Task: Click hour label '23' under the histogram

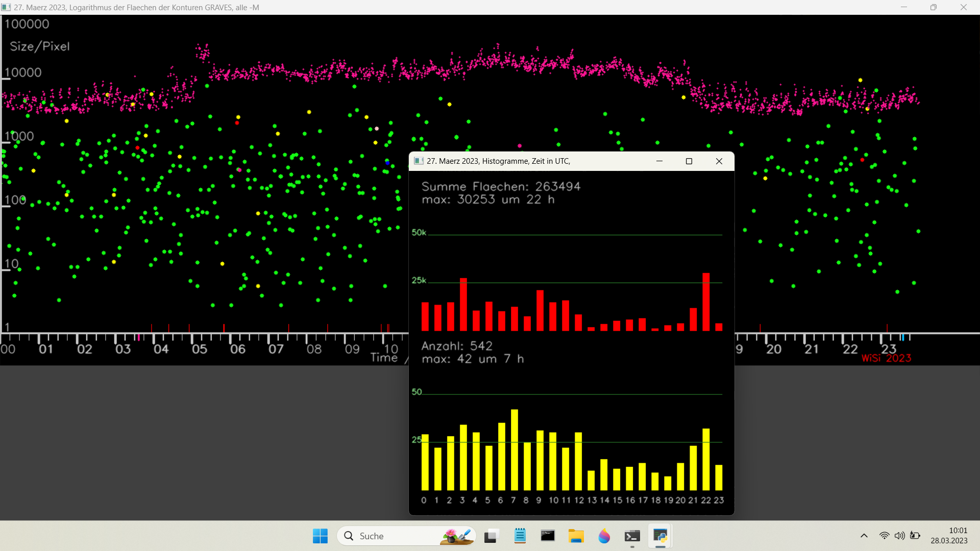Action: (x=719, y=500)
